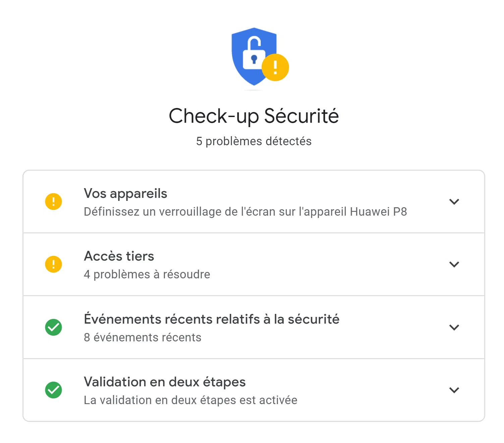Click green checkmark beside Validation en deux étapes
Viewport: 504px width, 443px height.
(53, 390)
